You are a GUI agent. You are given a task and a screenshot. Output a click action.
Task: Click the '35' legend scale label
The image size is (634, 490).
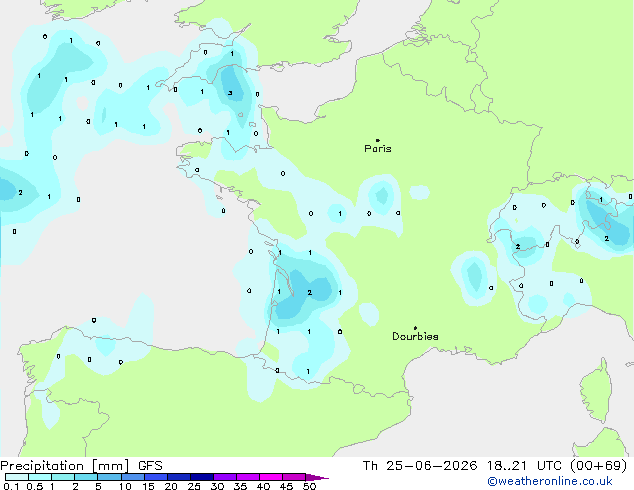240,486
